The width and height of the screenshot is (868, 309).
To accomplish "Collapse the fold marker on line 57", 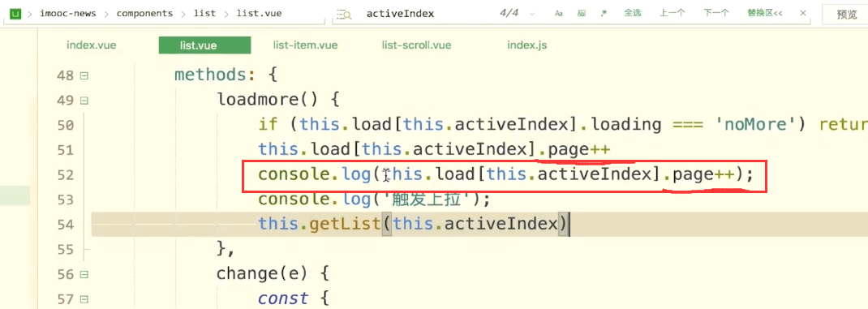I will pos(84,299).
